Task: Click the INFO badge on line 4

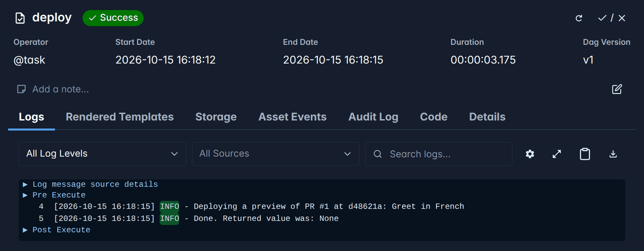Action: click(x=169, y=206)
